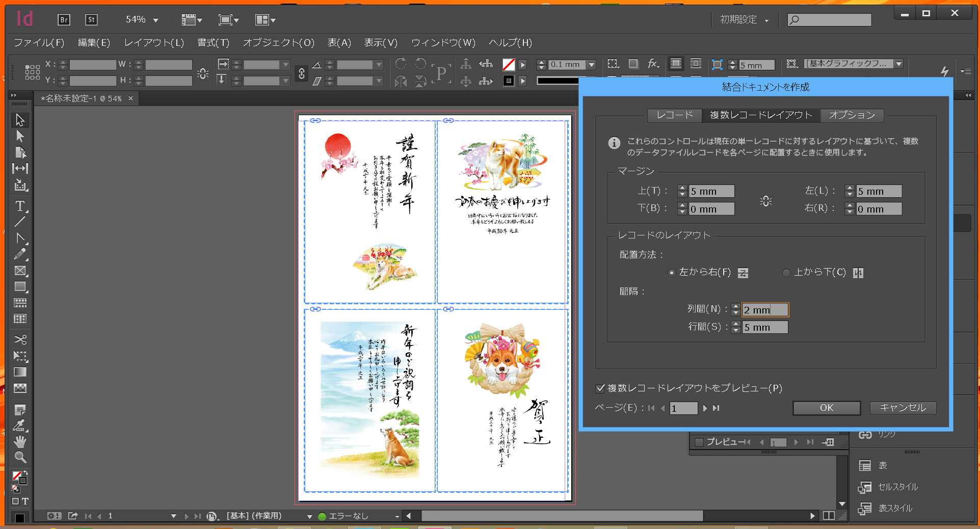Select the Type tool
Viewport: 980px width, 529px height.
pyautogui.click(x=20, y=206)
